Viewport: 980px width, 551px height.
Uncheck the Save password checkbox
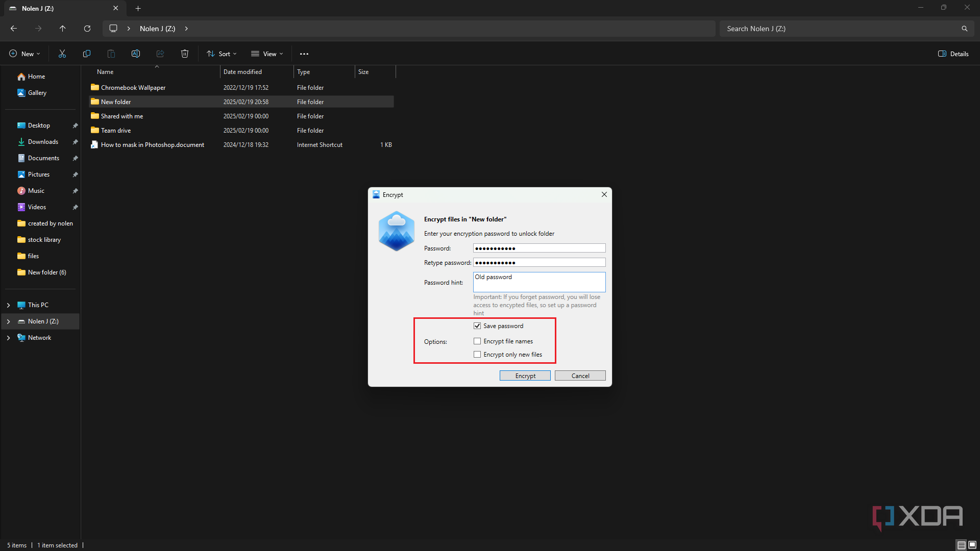point(477,325)
